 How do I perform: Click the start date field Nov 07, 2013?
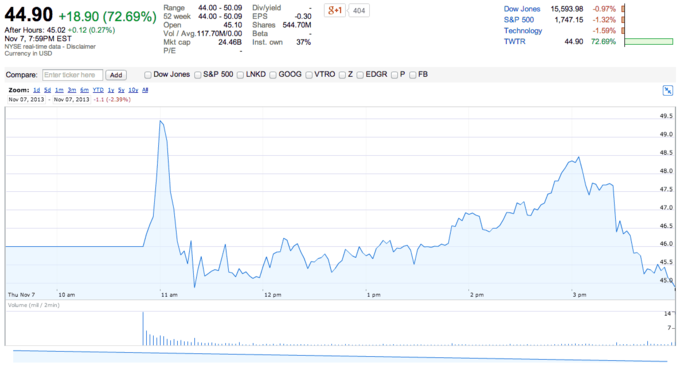pos(26,99)
